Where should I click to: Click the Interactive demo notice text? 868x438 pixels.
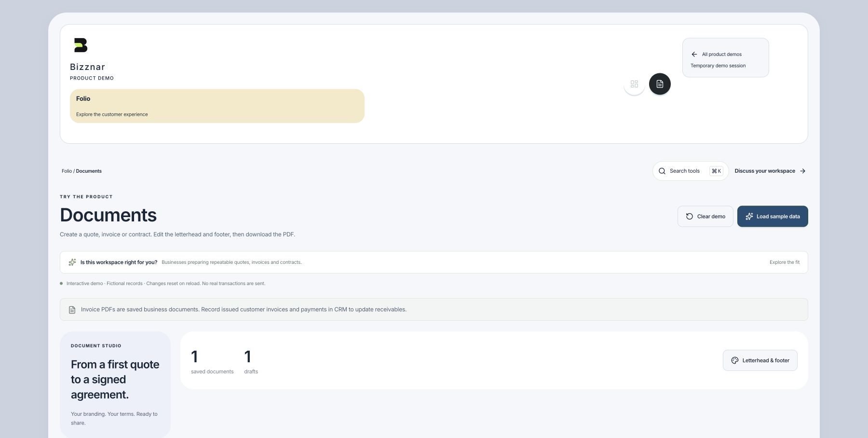click(165, 284)
